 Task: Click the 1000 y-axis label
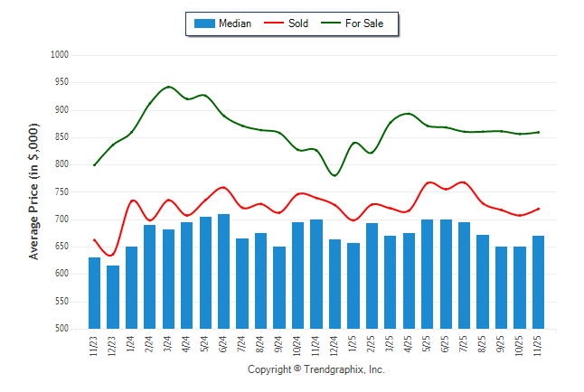pyautogui.click(x=60, y=55)
